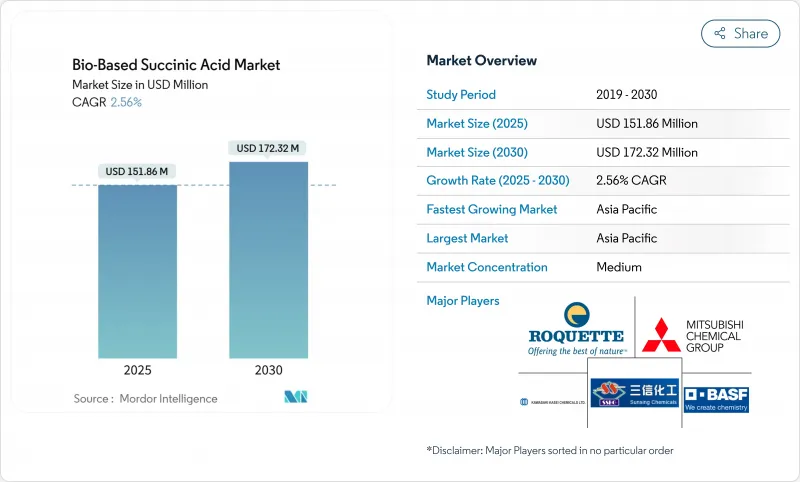Click the share icon inside Share button
The height and width of the screenshot is (482, 800).
point(718,33)
